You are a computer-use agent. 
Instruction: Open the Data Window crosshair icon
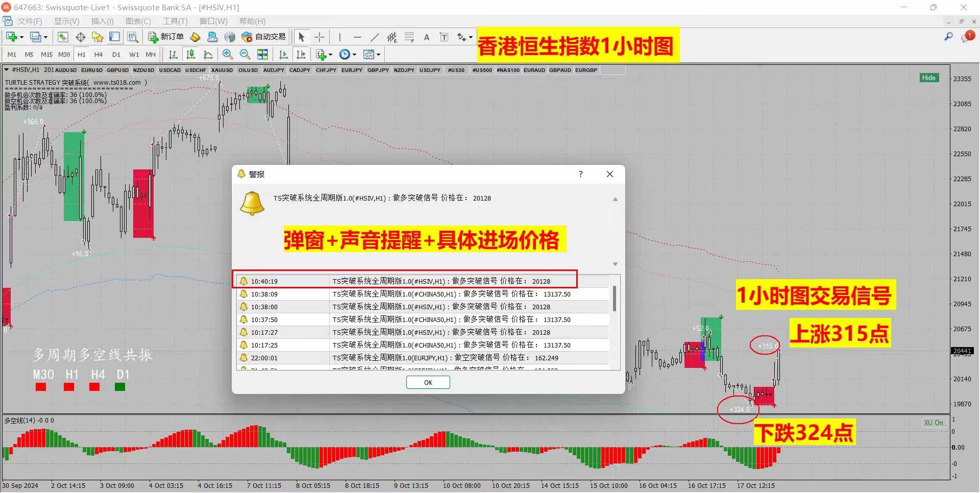tap(80, 37)
